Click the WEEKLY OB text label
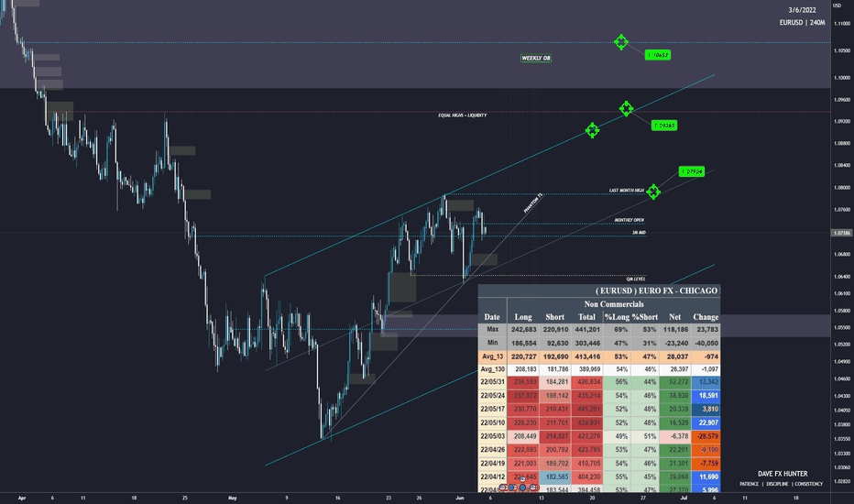Viewport: 854px width, 504px height. 536,59
